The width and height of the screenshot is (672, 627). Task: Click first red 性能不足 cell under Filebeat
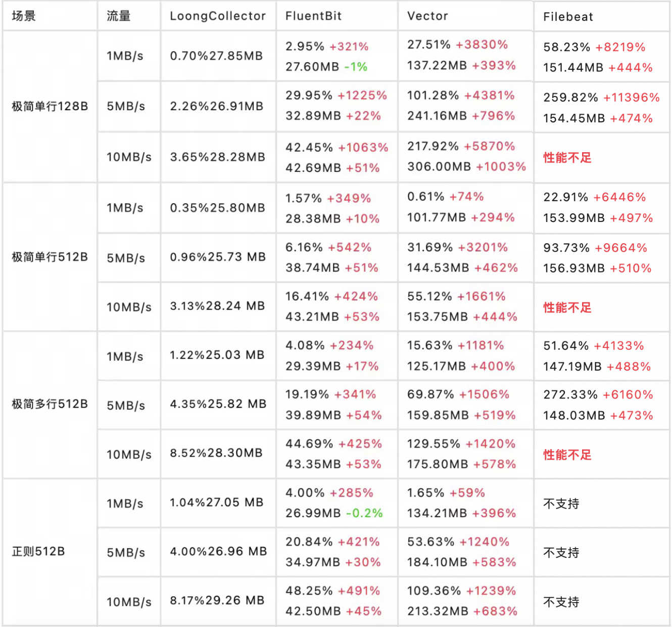567,158
